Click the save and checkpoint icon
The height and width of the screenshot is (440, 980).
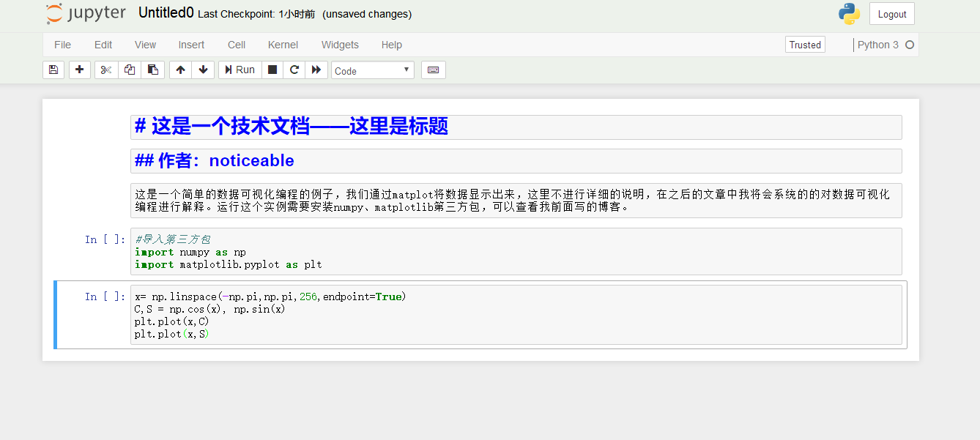coord(52,70)
